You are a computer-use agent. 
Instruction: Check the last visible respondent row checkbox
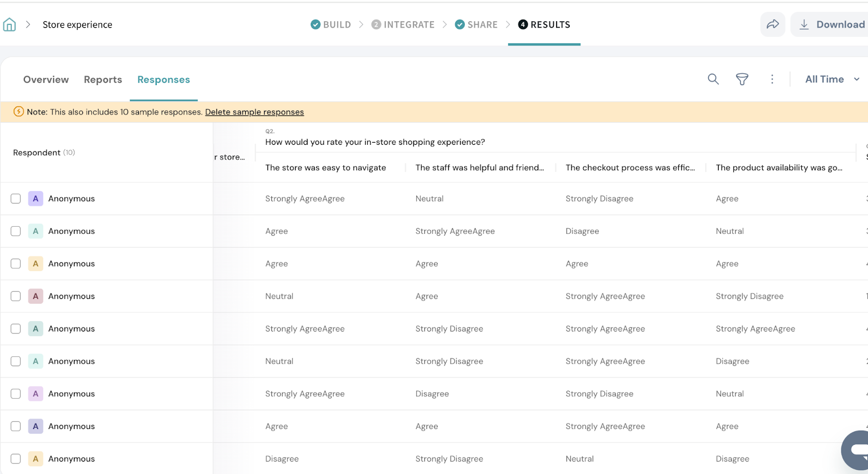(16, 459)
